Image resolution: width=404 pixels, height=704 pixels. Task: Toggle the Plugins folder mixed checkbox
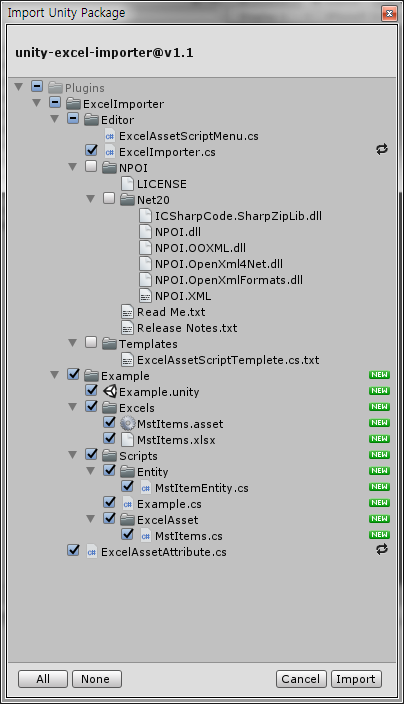[37, 86]
